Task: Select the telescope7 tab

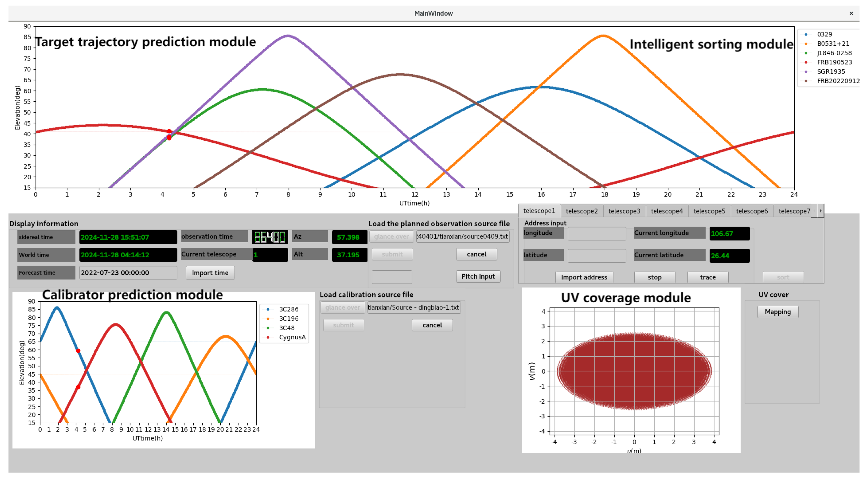Action: 793,211
